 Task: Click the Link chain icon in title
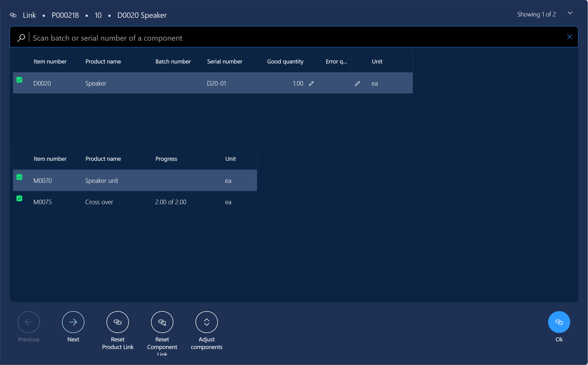(13, 15)
